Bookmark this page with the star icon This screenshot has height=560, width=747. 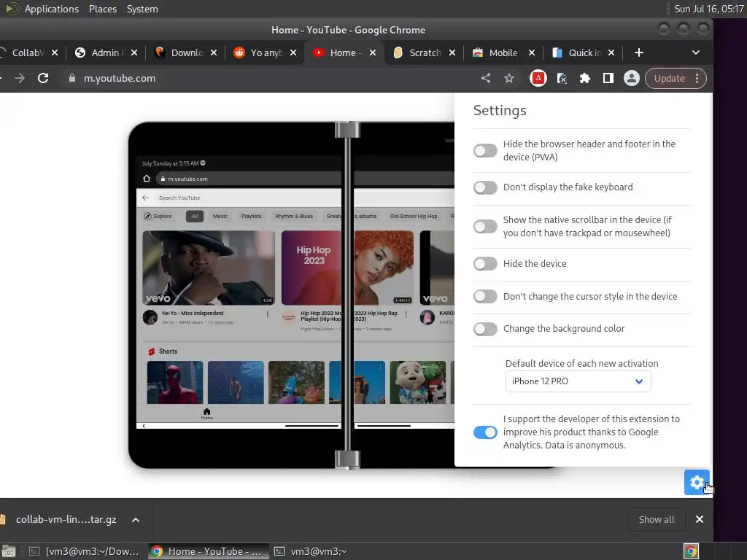click(x=508, y=78)
